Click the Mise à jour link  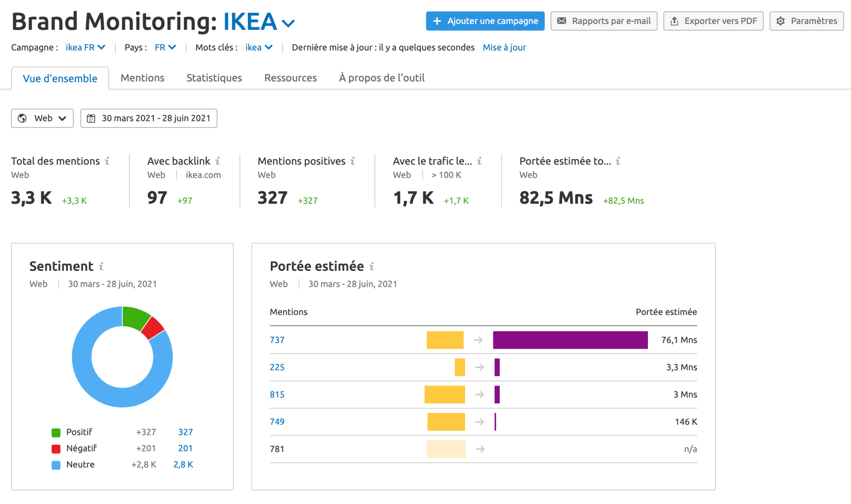(504, 48)
